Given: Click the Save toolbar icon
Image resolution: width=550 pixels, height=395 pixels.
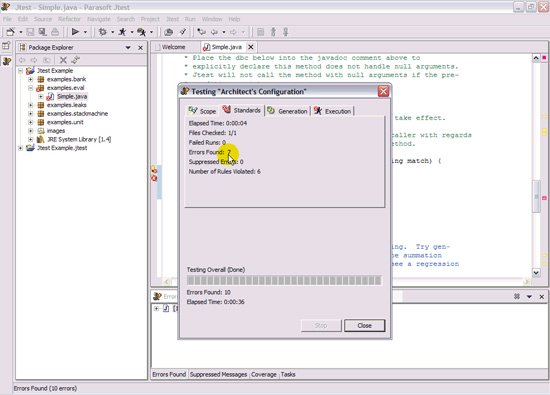Looking at the screenshot, I should [31, 32].
